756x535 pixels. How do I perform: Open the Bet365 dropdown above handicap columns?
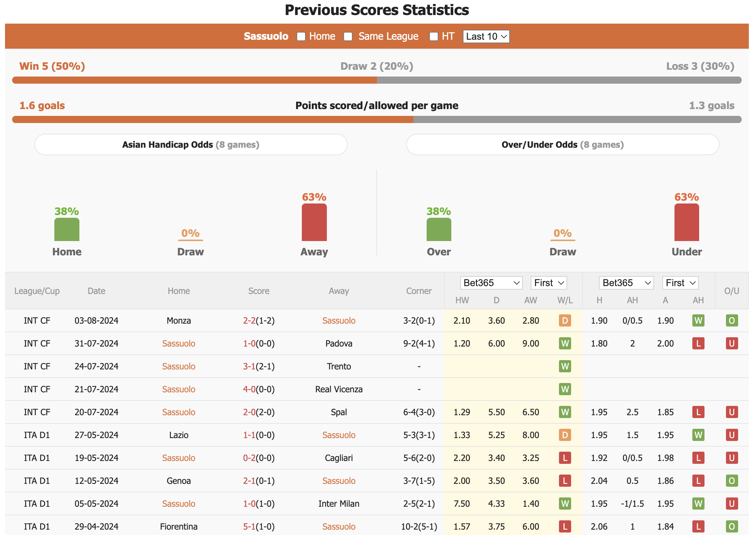(627, 283)
